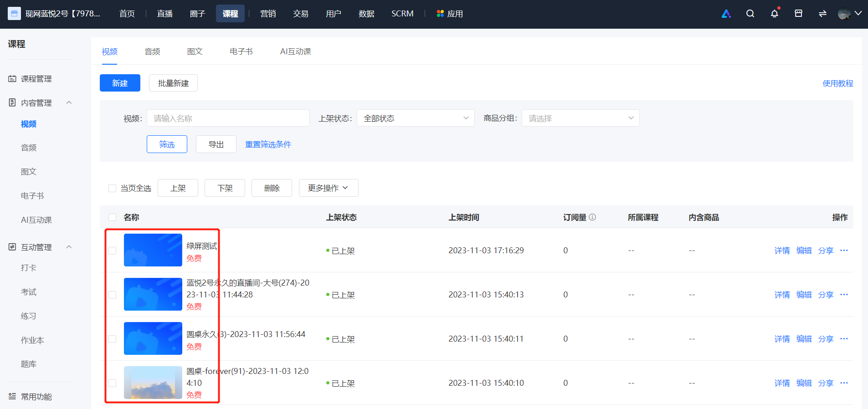Open the 圆桌-forever sky thumbnail
The image size is (868, 409).
[153, 383]
